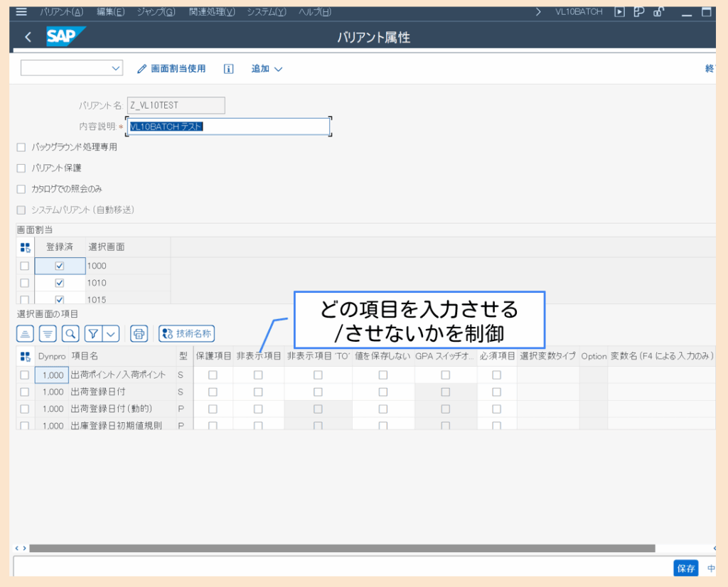Open the バリアント(A) menu
728x587 pixels.
click(x=62, y=12)
